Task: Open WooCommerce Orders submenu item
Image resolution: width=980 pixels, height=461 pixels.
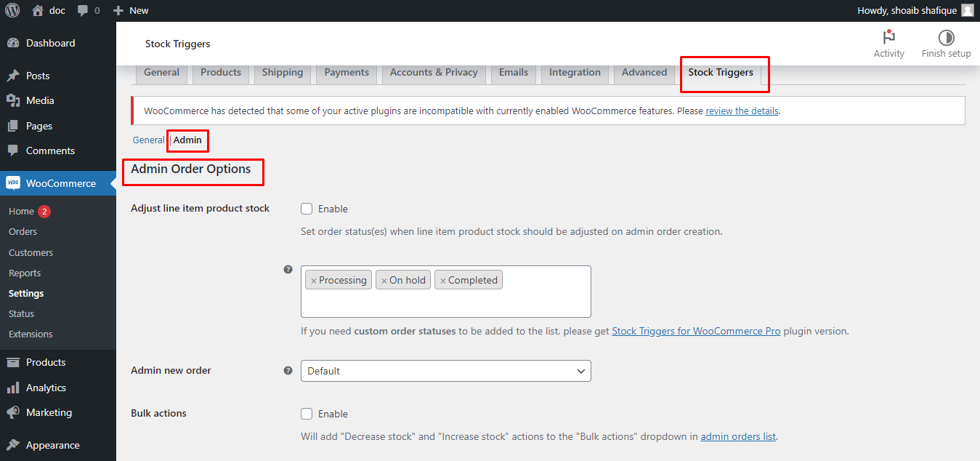Action: point(23,231)
